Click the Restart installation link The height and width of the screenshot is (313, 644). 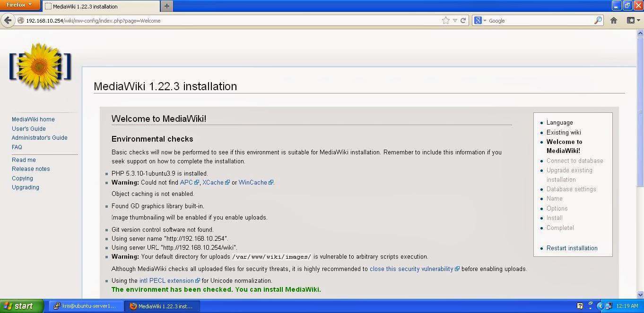(x=572, y=248)
